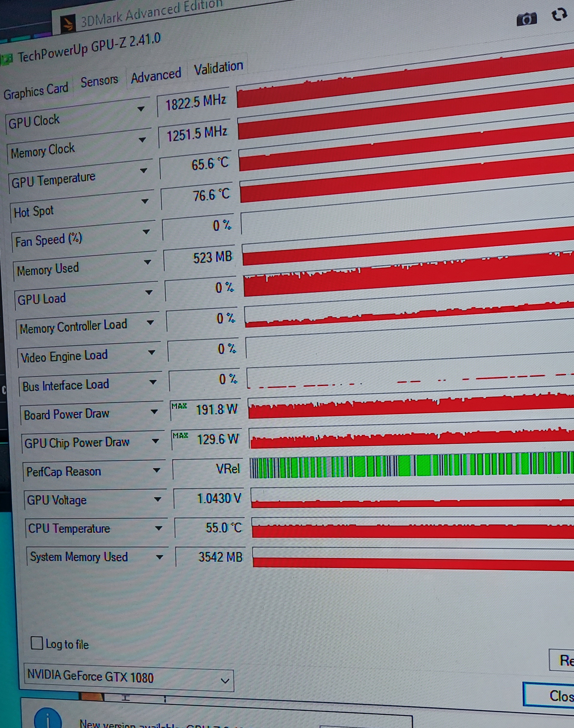The image size is (574, 728).
Task: Open the PerfCap Reason dropdown
Action: (x=156, y=470)
